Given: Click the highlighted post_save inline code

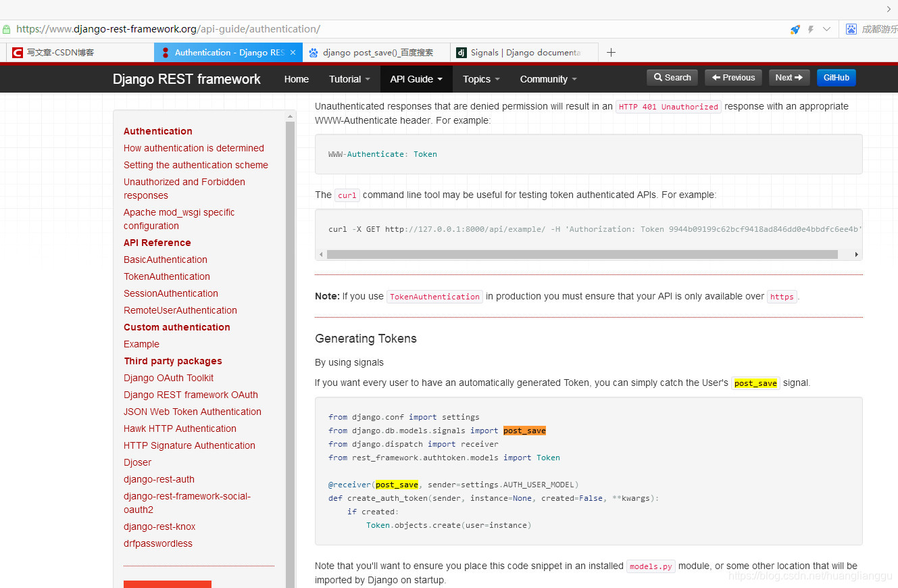Looking at the screenshot, I should coord(755,383).
